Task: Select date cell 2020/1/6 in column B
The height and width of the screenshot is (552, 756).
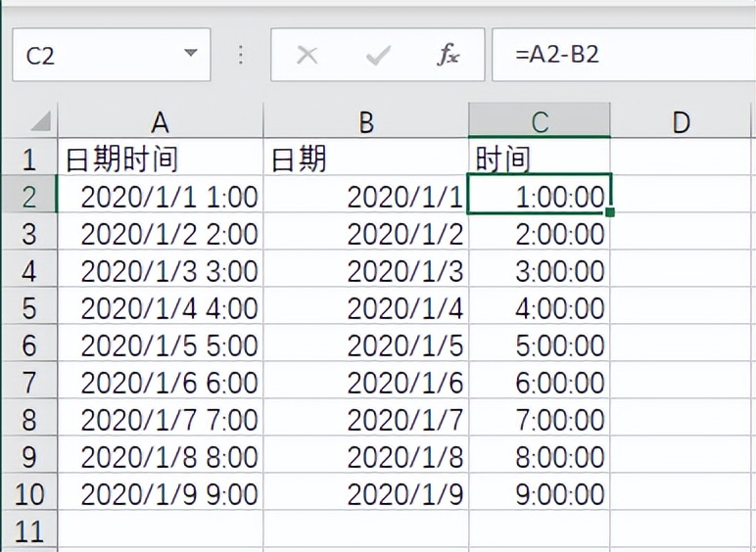Action: click(366, 380)
